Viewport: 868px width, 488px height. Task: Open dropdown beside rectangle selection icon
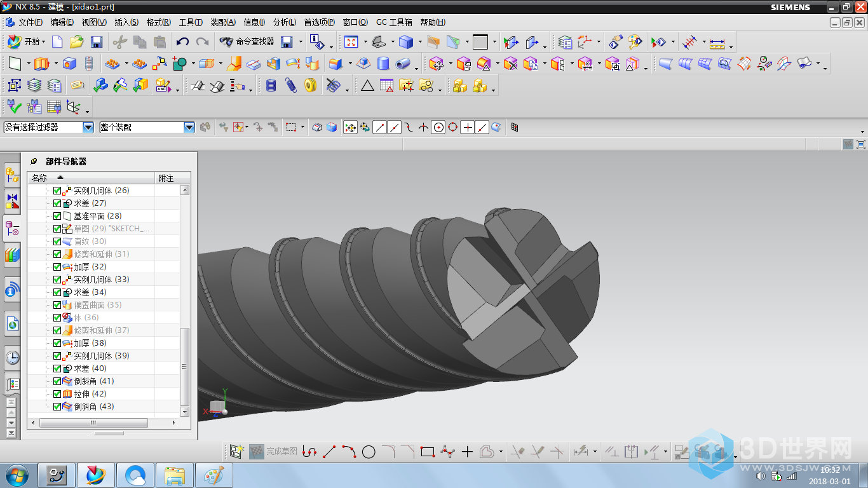coord(302,127)
